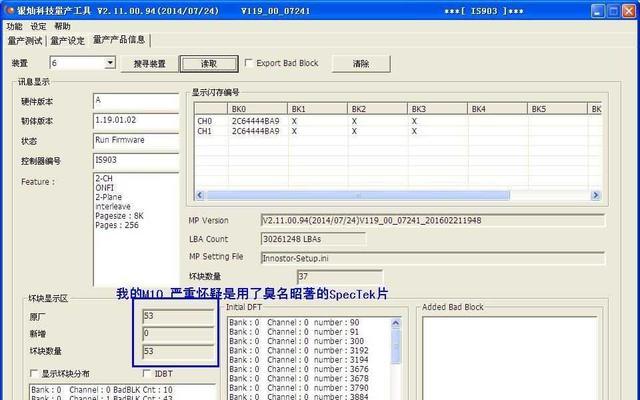Image resolution: width=640 pixels, height=400 pixels.
Task: Click the 搜寻装置 button
Action: [x=149, y=64]
